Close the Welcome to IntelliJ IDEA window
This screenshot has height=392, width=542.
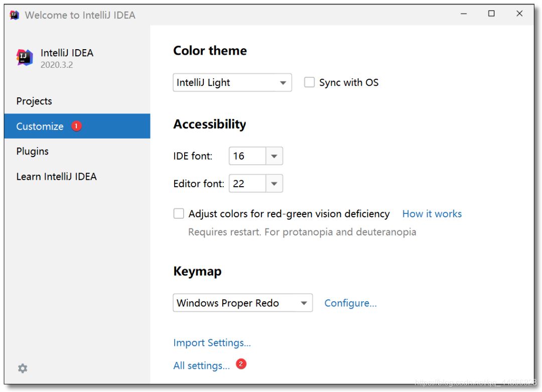[x=519, y=14]
